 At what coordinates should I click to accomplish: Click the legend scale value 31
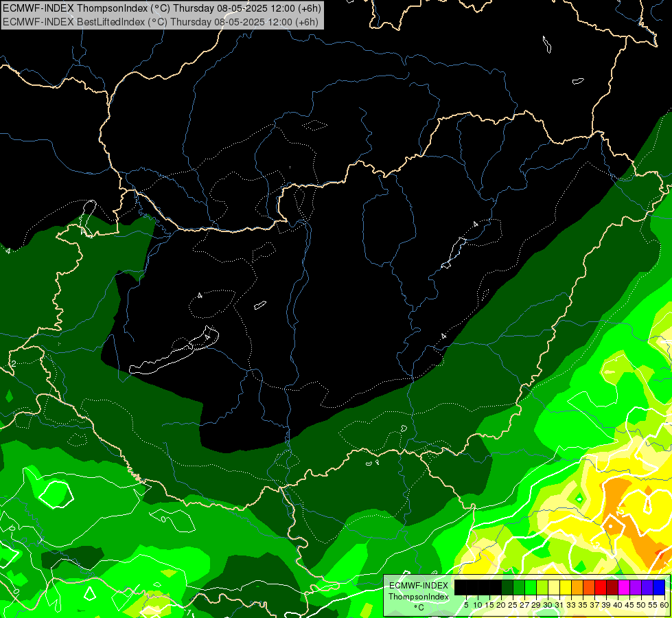pos(559,605)
